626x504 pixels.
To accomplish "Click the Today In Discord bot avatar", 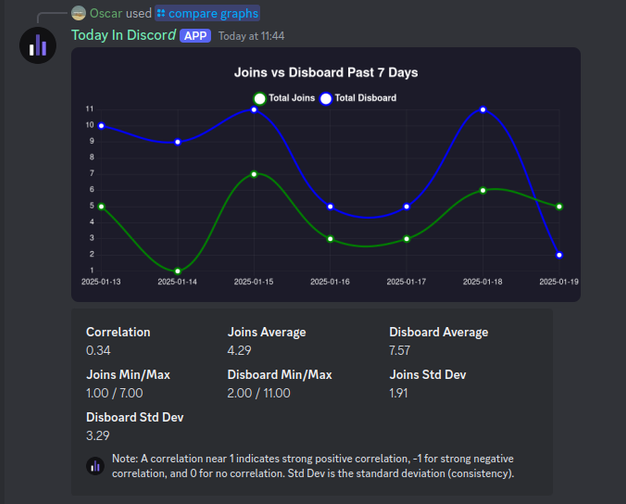I will 38,45.
